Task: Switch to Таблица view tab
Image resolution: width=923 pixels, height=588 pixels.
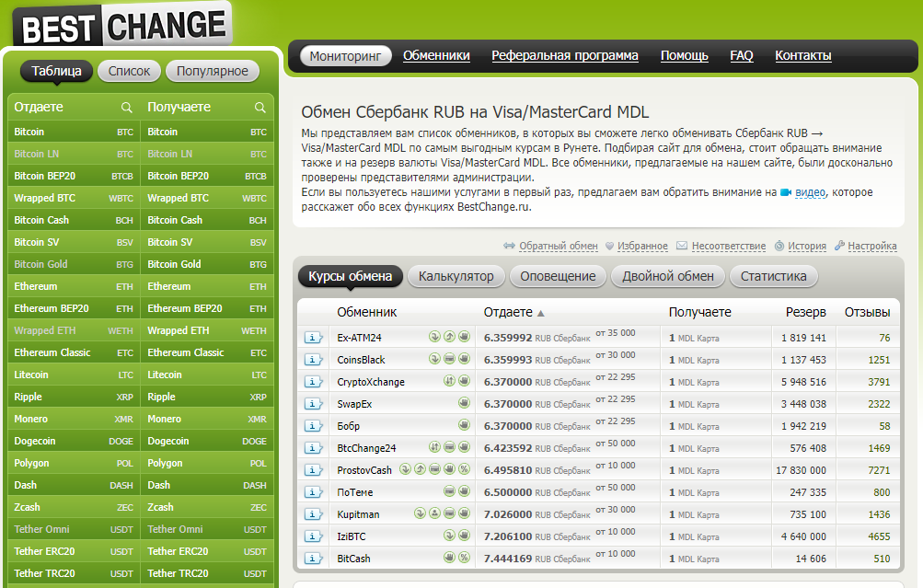Action: pos(56,71)
